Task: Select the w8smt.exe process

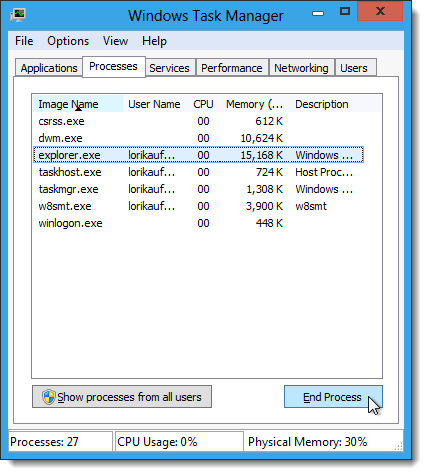Action: point(198,206)
